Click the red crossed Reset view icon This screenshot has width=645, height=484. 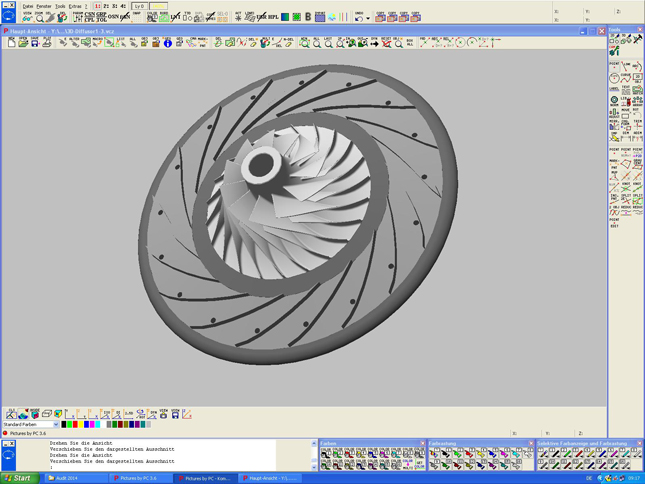tap(386, 43)
